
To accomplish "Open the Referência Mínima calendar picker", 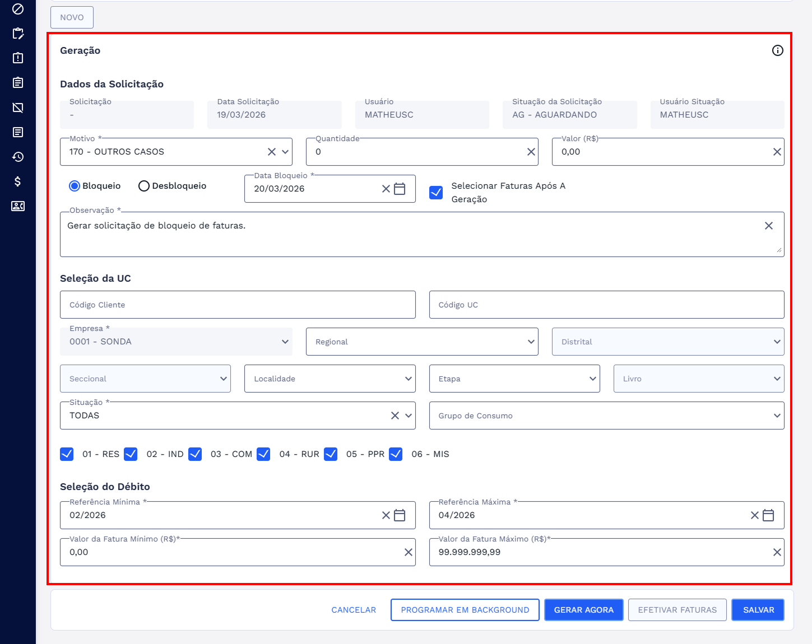I will 400,515.
